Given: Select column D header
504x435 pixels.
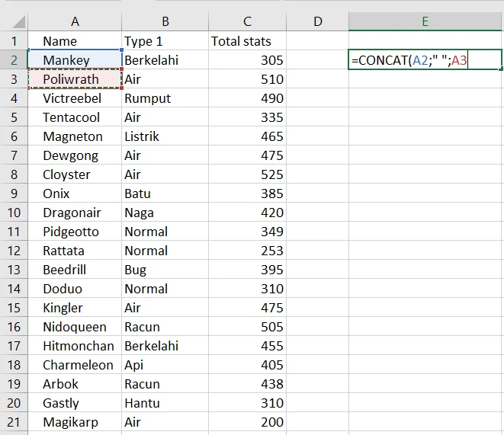Looking at the screenshot, I should [317, 21].
